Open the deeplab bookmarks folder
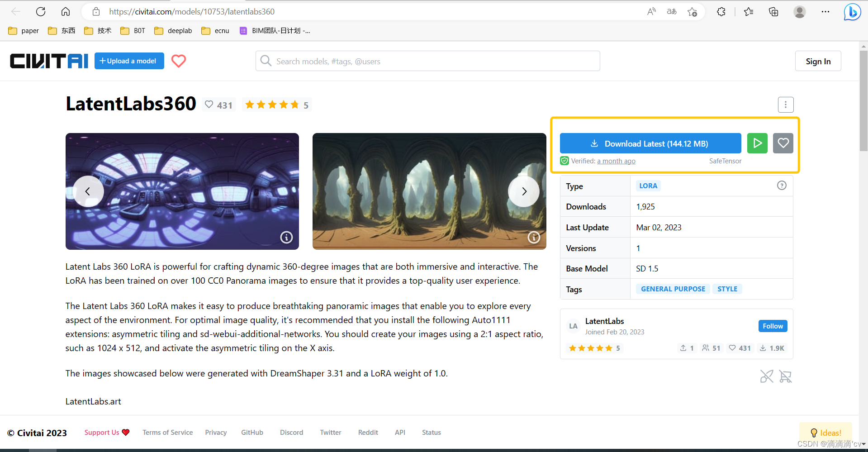 173,31
